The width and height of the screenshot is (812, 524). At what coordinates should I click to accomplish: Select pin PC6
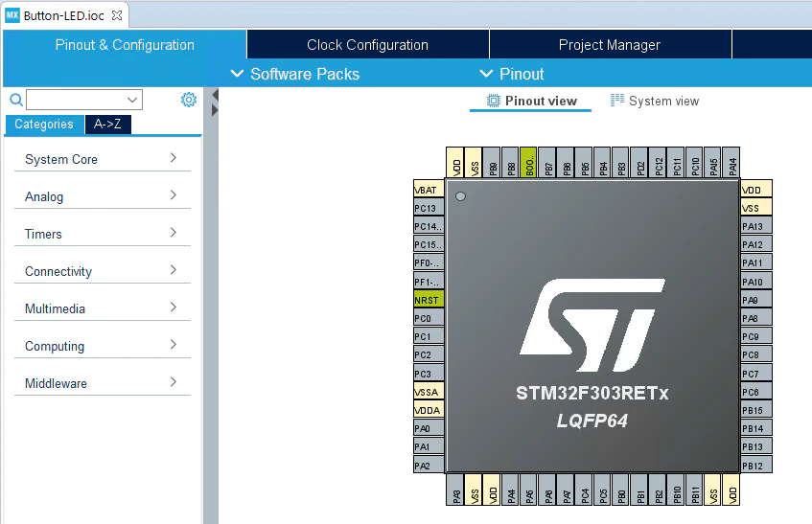click(x=756, y=392)
